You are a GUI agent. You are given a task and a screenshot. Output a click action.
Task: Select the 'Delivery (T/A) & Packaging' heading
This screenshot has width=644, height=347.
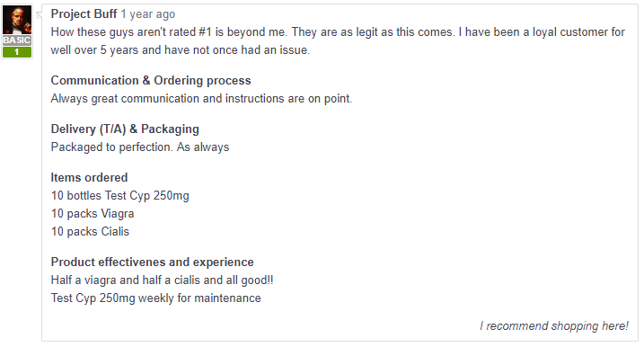point(125,129)
